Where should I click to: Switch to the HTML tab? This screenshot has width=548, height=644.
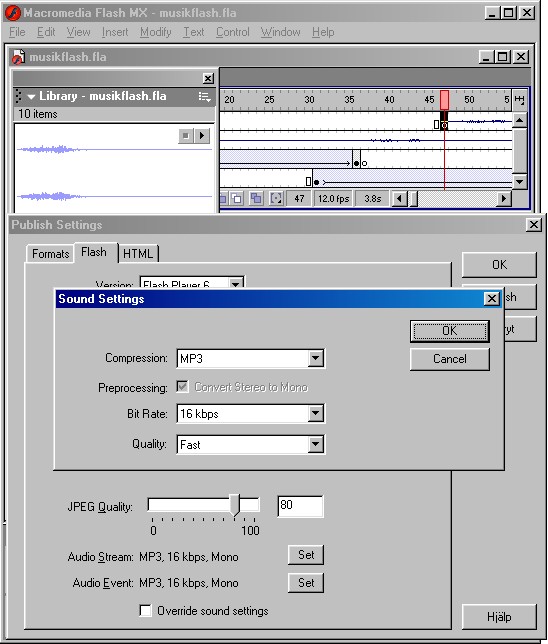pos(138,254)
